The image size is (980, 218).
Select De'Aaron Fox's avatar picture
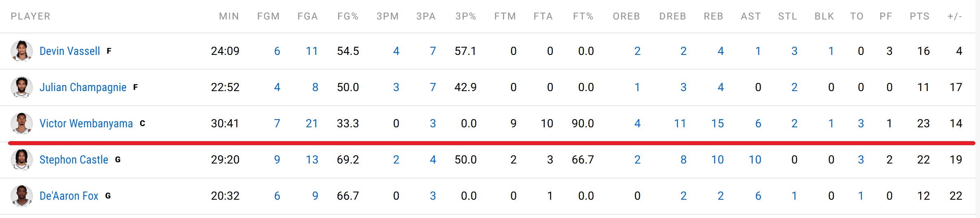click(22, 196)
